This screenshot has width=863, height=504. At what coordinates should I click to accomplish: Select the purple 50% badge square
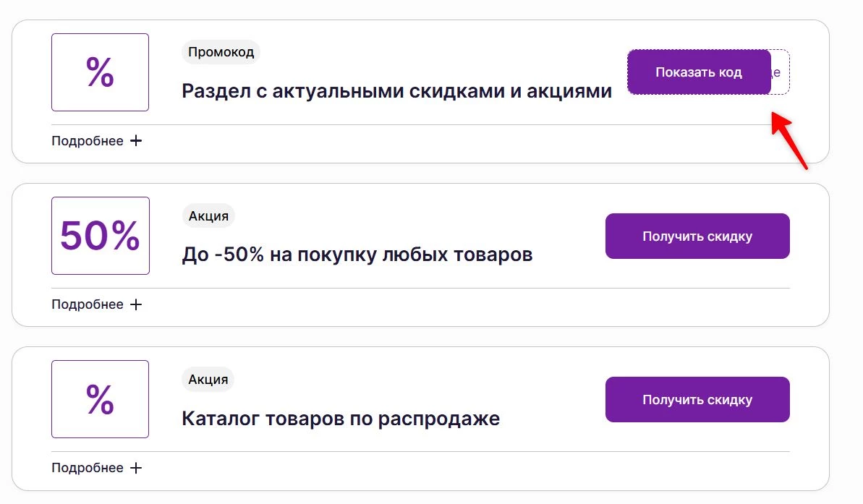click(100, 235)
